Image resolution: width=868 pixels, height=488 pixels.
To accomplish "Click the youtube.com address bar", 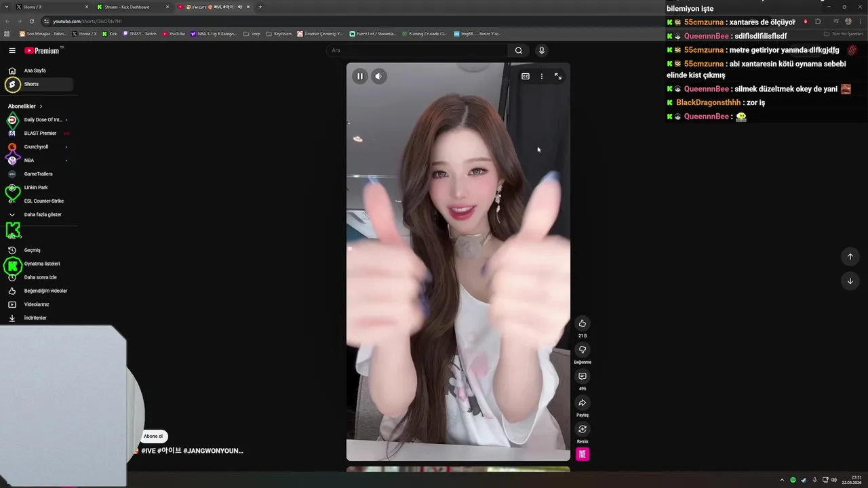I will (407, 21).
